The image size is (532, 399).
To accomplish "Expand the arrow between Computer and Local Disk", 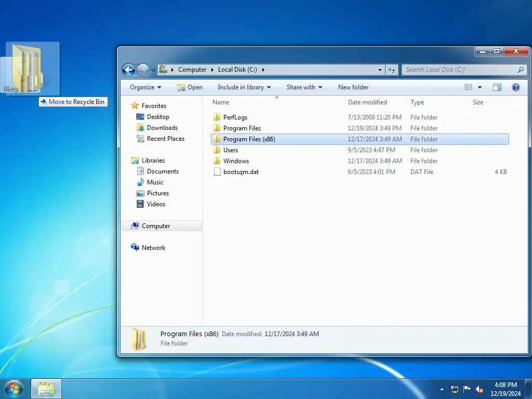I will click(212, 70).
